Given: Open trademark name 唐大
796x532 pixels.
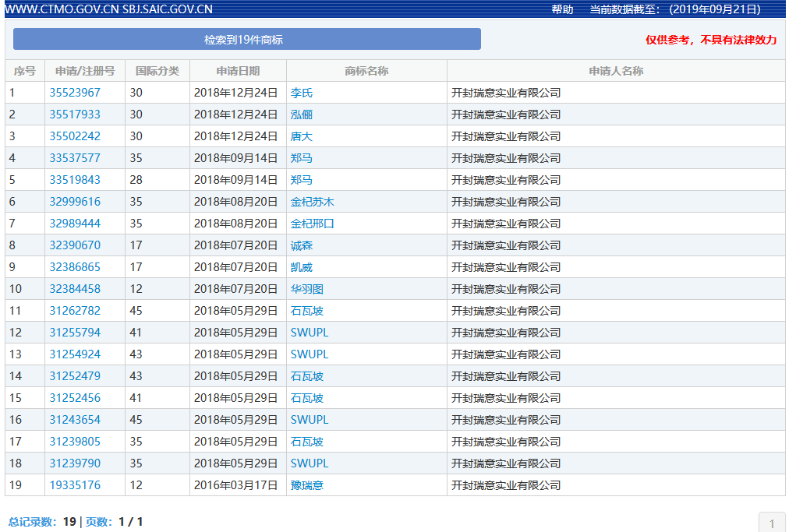Looking at the screenshot, I should click(x=302, y=136).
